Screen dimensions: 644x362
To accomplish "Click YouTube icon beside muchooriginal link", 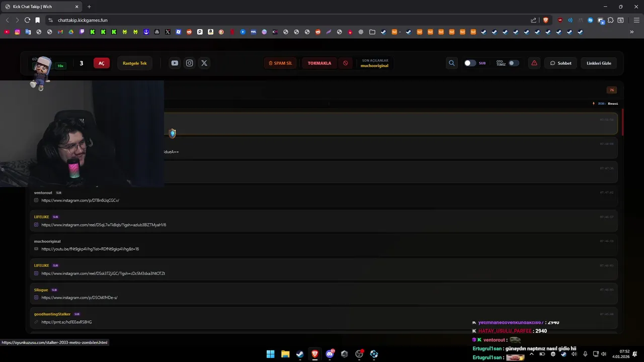I will (x=36, y=249).
